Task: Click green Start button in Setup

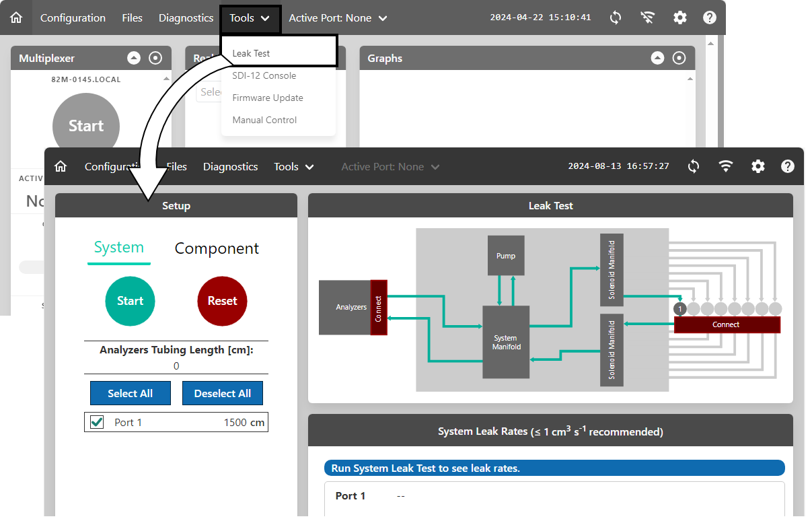Action: [x=130, y=301]
